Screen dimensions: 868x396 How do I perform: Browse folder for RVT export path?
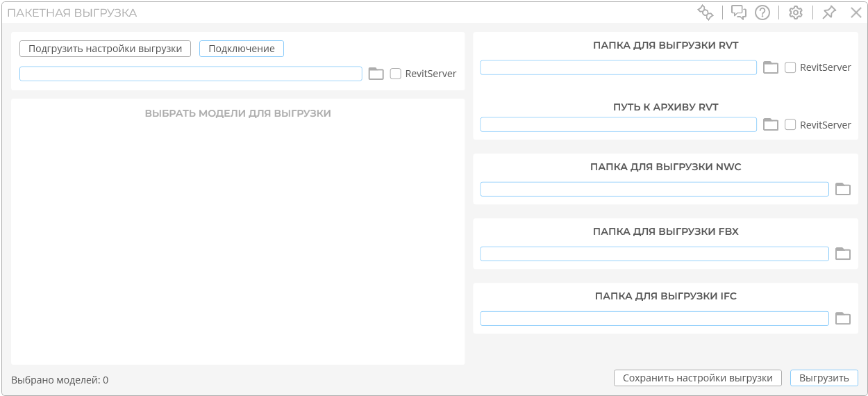click(x=771, y=67)
